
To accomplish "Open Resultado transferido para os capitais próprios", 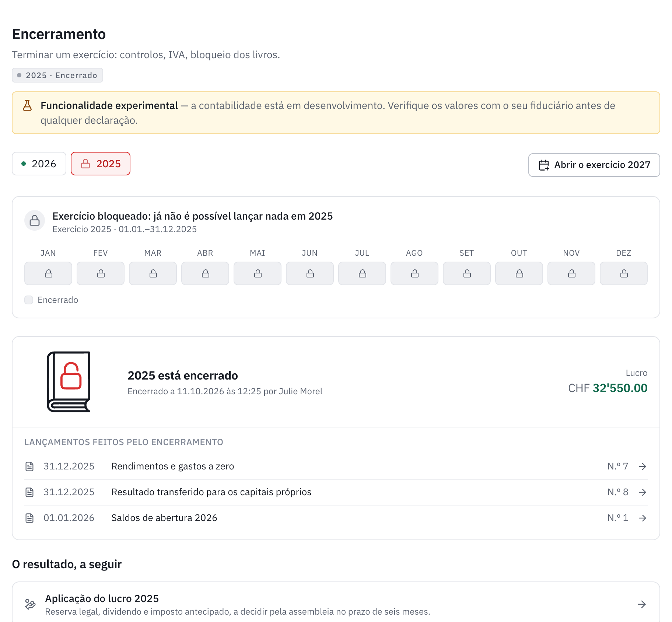I will pos(336,492).
